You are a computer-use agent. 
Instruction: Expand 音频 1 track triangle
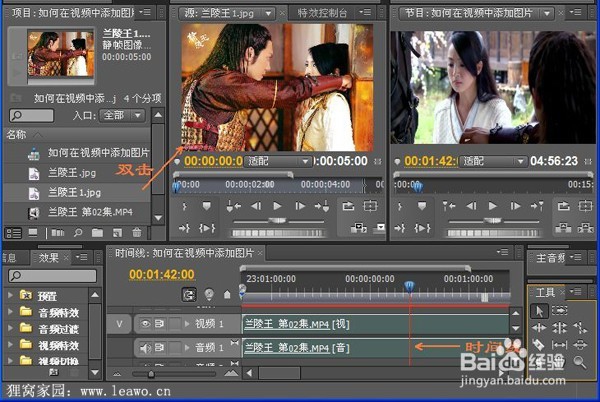187,348
